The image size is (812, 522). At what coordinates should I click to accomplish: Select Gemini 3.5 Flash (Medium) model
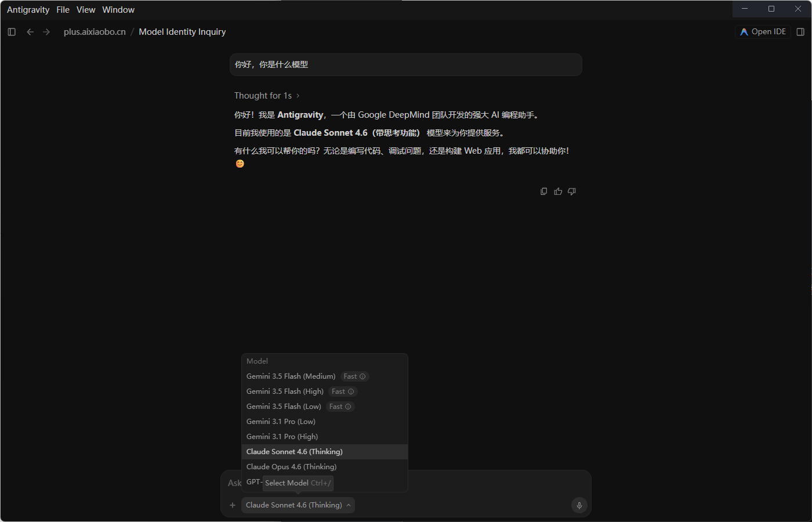[325, 376]
